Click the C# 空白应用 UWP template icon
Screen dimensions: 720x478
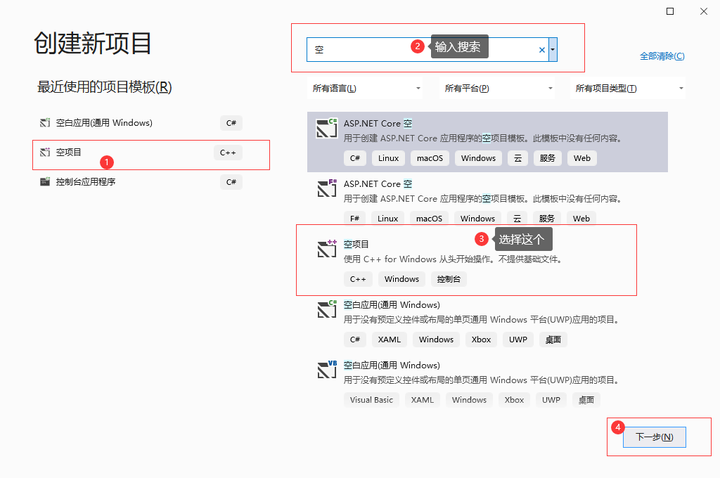click(x=327, y=309)
